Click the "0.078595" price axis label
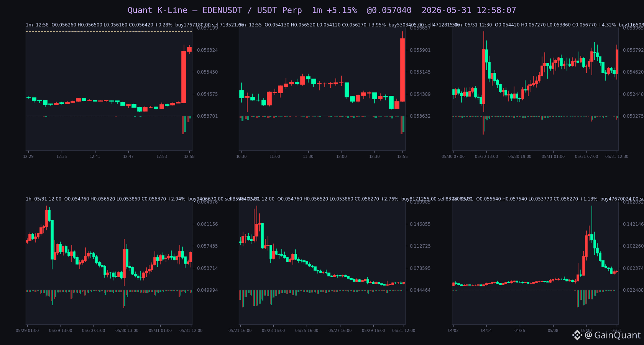The width and height of the screenshot is (644, 345). [420, 268]
